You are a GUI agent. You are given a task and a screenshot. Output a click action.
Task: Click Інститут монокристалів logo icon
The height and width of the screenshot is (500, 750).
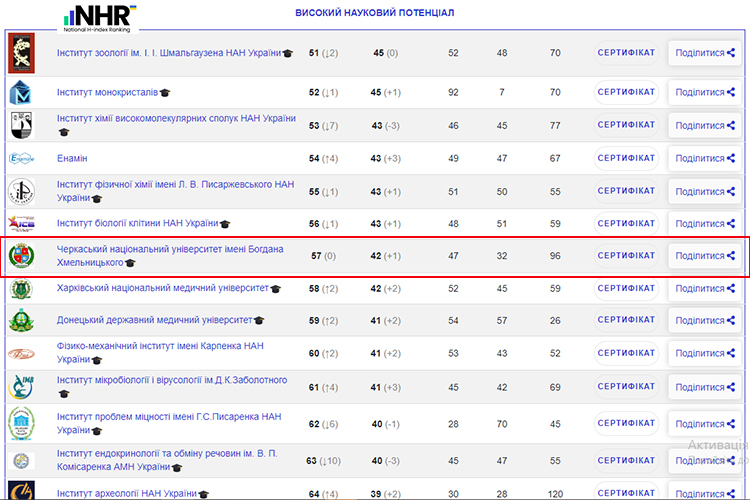tap(21, 93)
